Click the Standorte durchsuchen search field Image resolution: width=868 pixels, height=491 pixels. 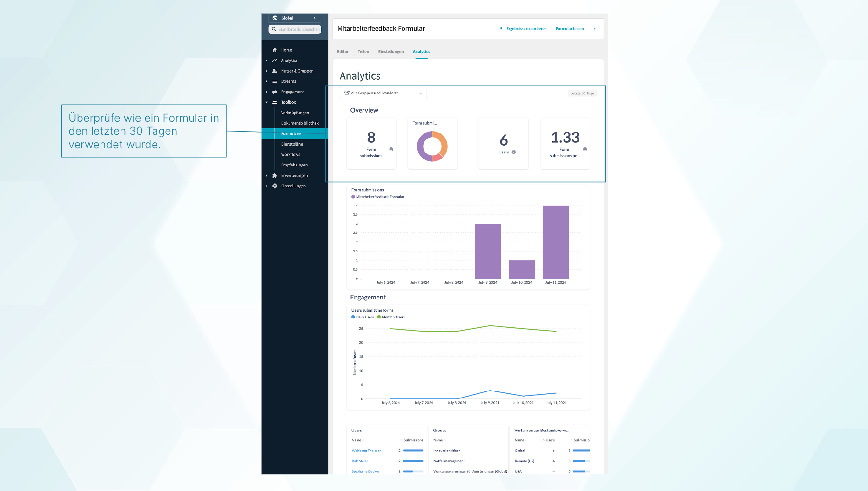click(298, 29)
